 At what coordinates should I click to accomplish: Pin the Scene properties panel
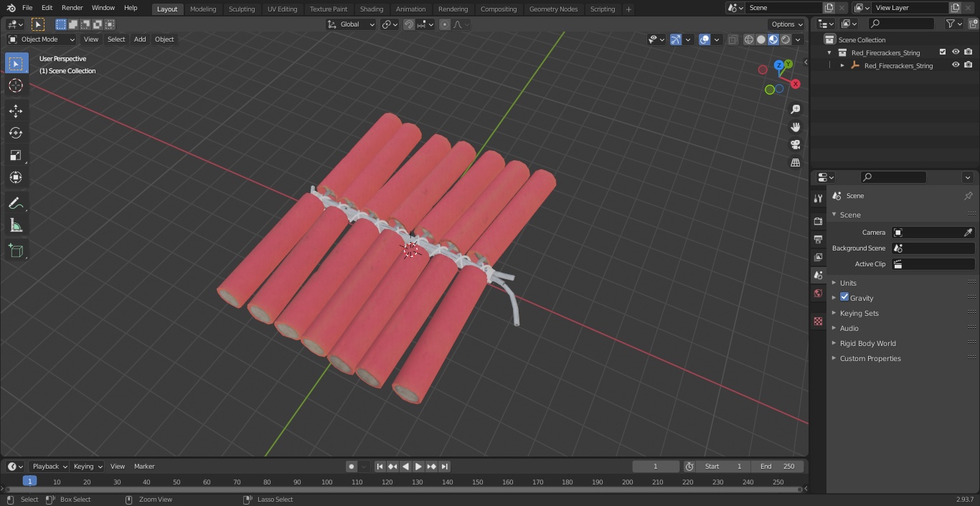968,196
